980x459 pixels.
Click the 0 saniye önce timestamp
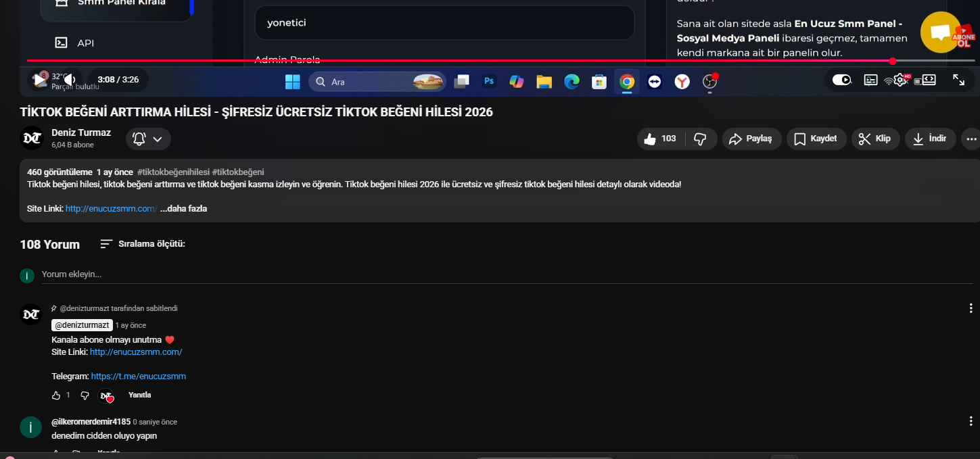coord(155,422)
